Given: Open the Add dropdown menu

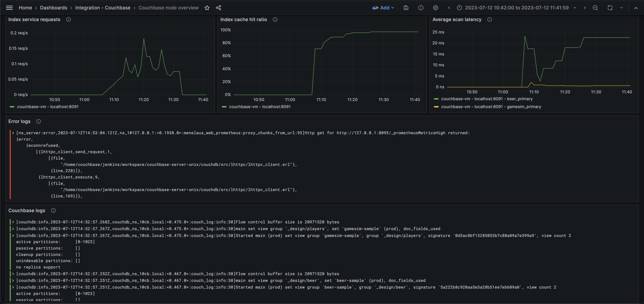Looking at the screenshot, I should [x=383, y=8].
